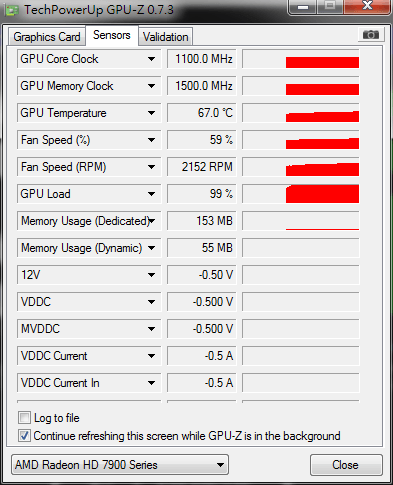Click the Close button
Screen dimensions: 393x485
pyautogui.click(x=346, y=465)
